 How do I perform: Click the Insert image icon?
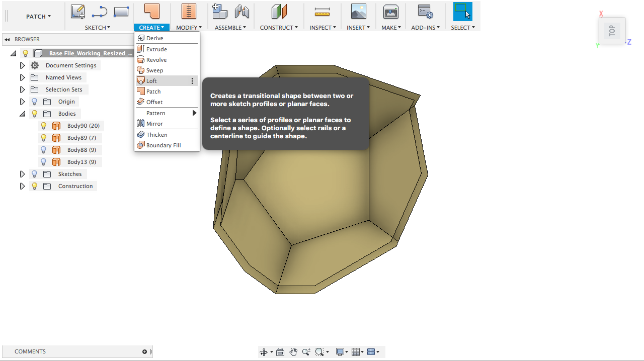click(358, 11)
